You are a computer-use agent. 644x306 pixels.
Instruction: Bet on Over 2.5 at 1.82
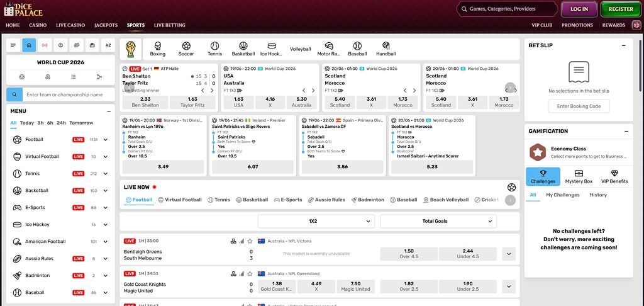click(x=409, y=286)
